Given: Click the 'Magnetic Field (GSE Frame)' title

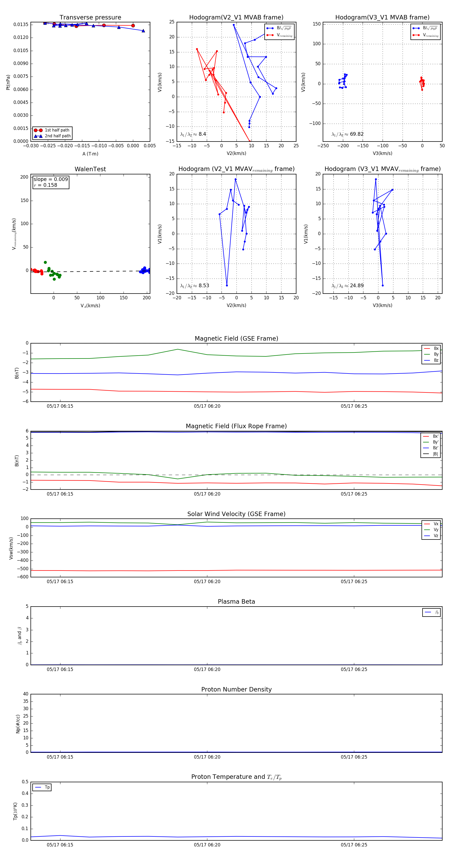Looking at the screenshot, I should [x=236, y=339].
